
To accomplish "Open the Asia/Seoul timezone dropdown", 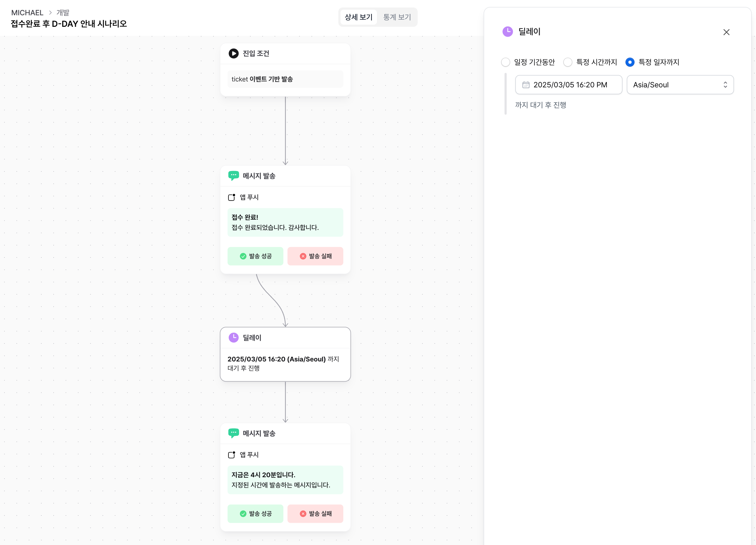I will click(680, 85).
